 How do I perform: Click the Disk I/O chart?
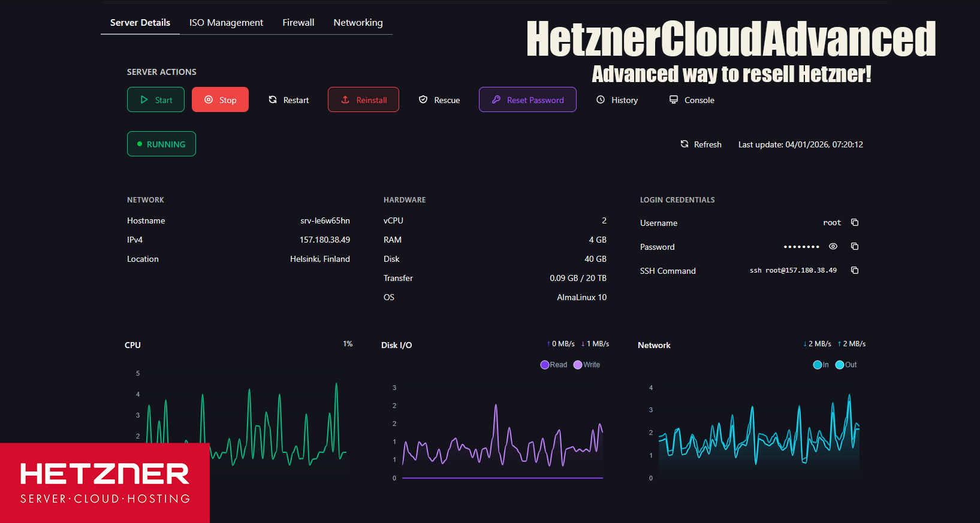497,433
